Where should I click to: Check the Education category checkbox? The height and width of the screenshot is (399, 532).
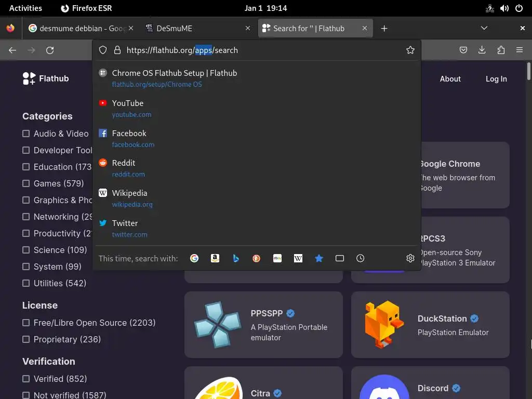click(26, 167)
